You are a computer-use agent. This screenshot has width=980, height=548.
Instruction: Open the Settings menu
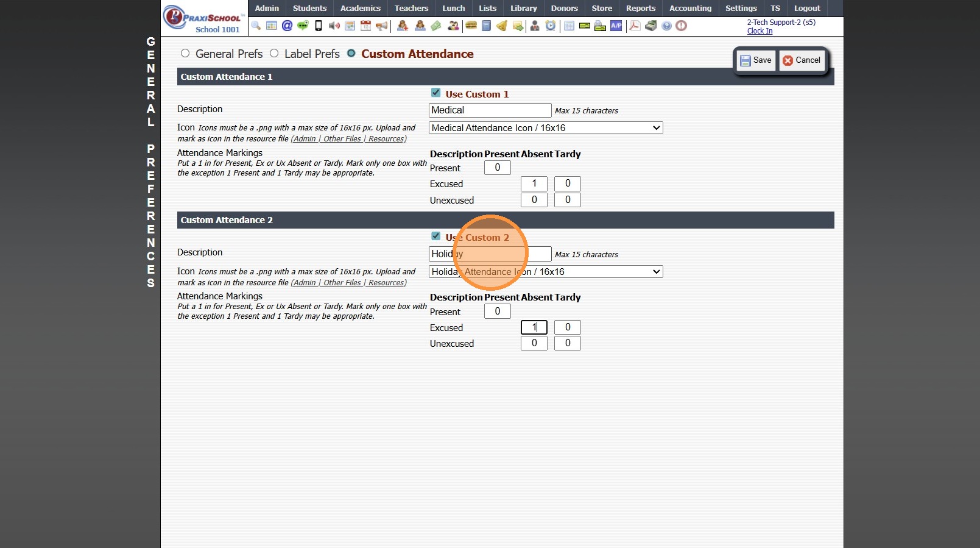[741, 9]
